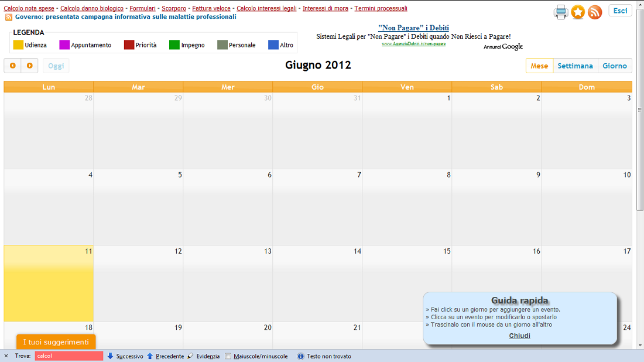
Task: Click the orange star favorites icon
Action: [x=578, y=12]
